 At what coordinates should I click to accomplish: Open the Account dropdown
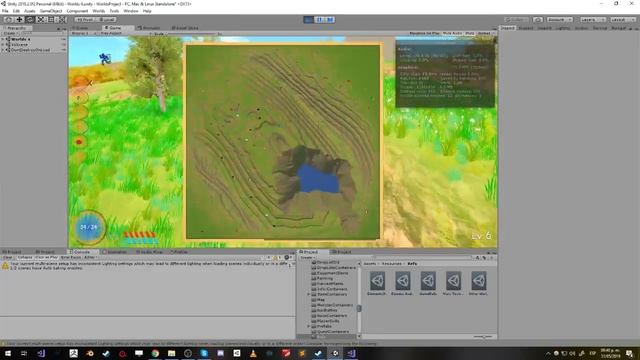560,20
